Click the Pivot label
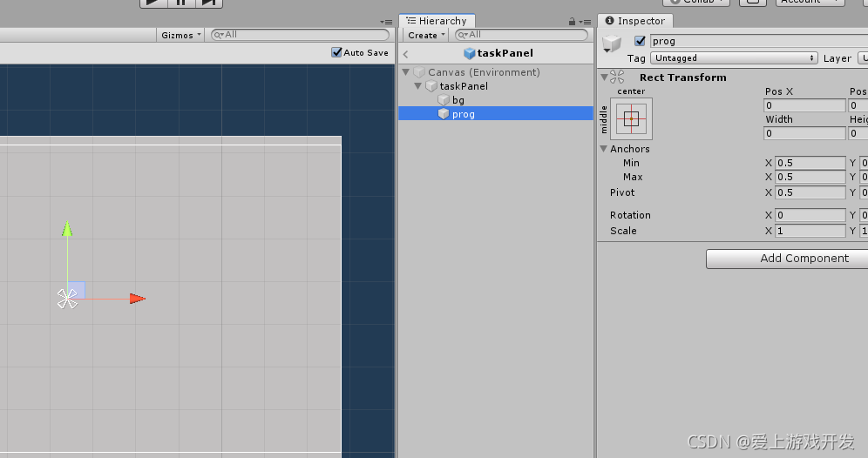 pos(622,192)
